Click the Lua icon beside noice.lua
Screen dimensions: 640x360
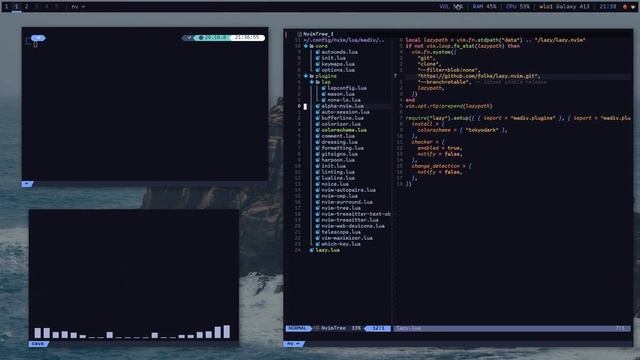(318, 184)
